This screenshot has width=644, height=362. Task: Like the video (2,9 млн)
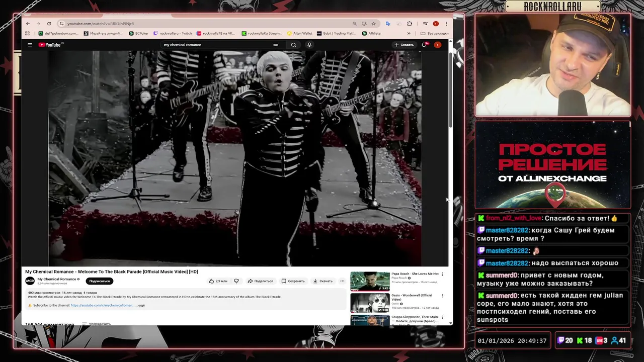[218, 281]
